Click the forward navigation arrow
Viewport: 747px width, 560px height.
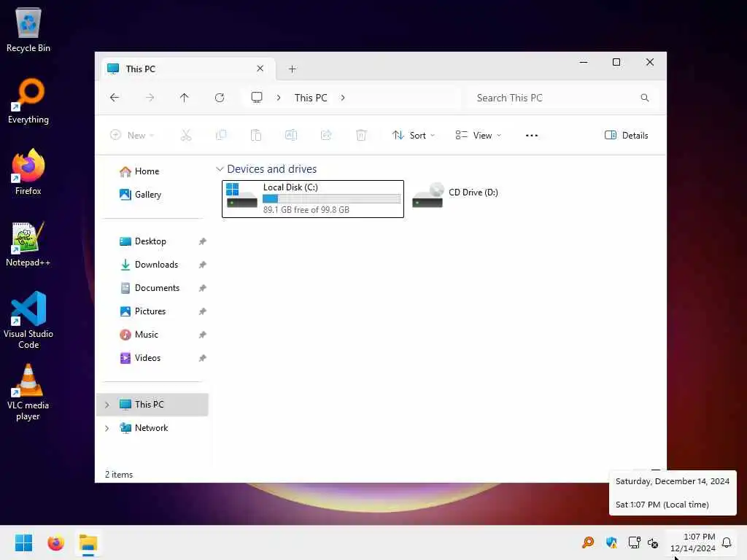pos(150,98)
